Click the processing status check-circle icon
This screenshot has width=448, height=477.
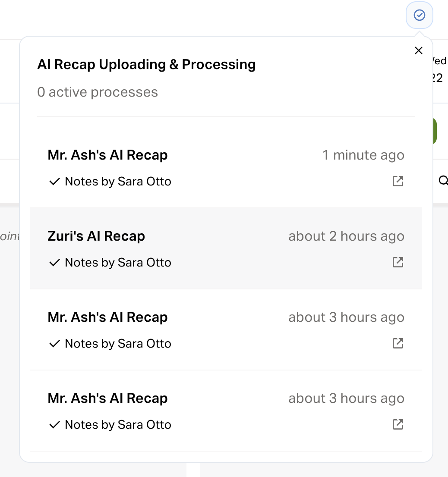click(x=419, y=16)
